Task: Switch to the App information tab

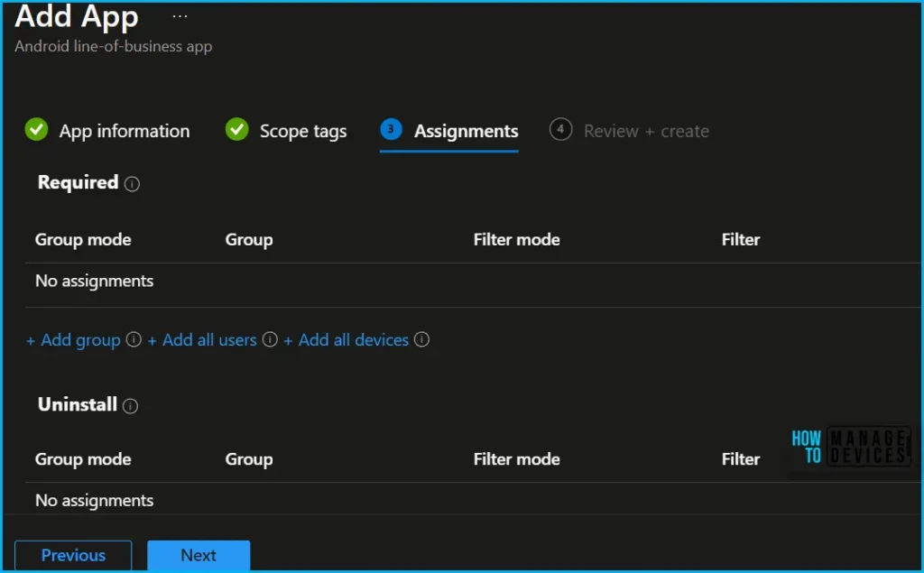Action: (x=107, y=130)
